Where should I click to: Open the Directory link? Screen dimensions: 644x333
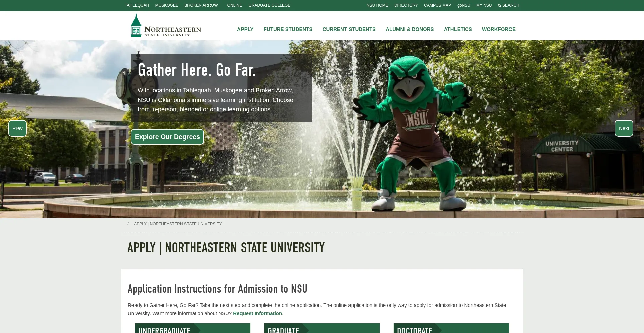[406, 5]
